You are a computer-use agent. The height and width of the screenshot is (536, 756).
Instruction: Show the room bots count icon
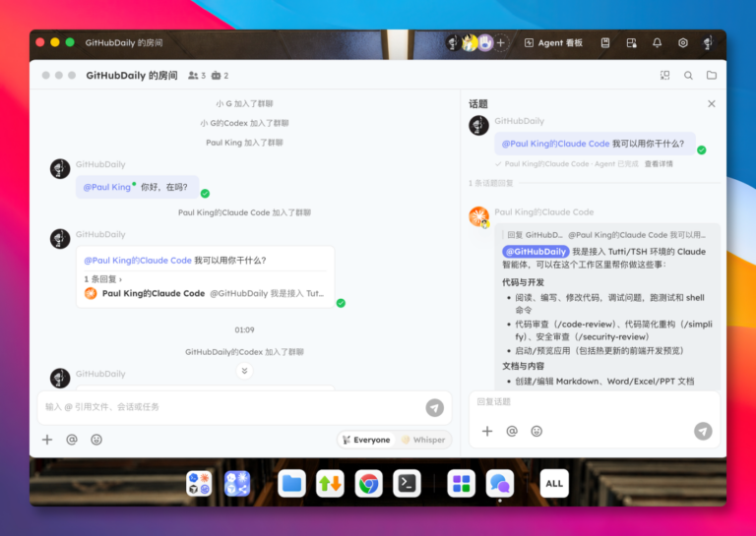pos(220,76)
